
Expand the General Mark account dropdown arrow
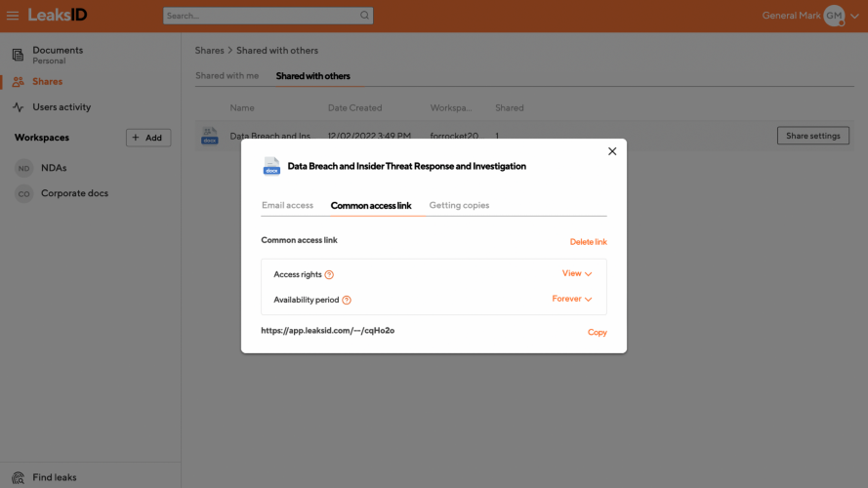click(854, 16)
